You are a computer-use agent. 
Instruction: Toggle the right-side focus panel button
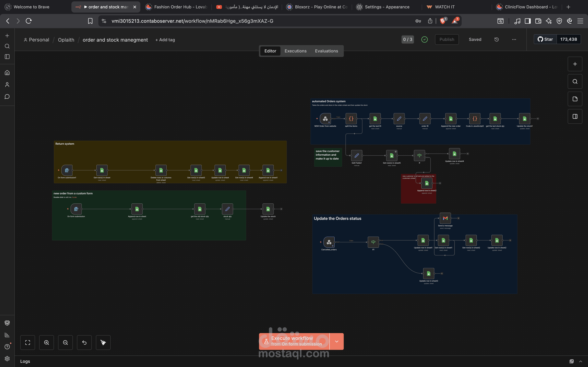pos(575,117)
